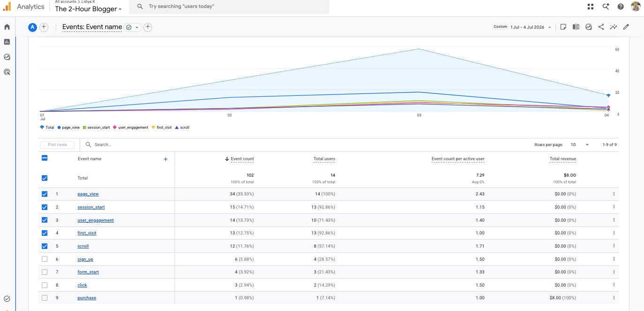Image resolution: width=644 pixels, height=311 pixels.
Task: Click the Plot rows button
Action: click(x=57, y=145)
